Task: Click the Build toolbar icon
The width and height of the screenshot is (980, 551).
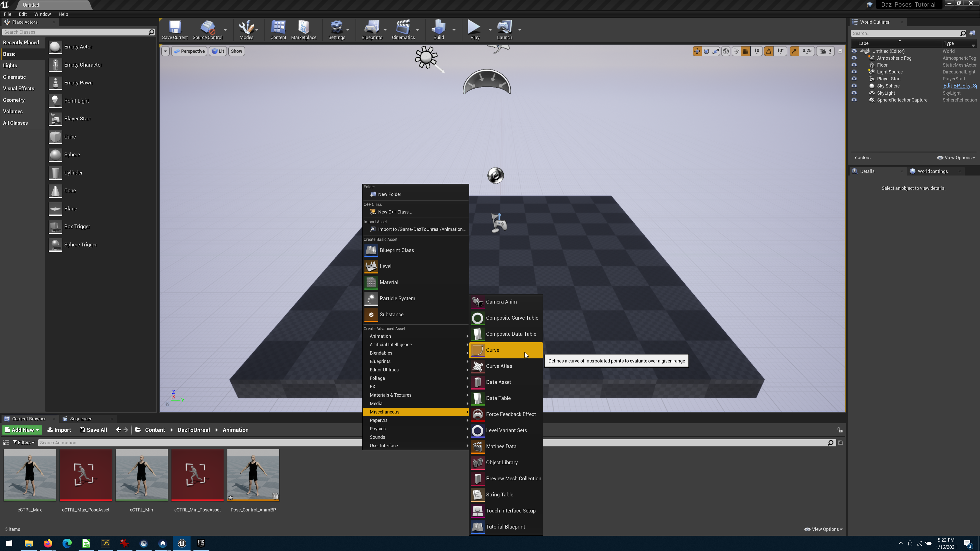Action: [x=439, y=30]
